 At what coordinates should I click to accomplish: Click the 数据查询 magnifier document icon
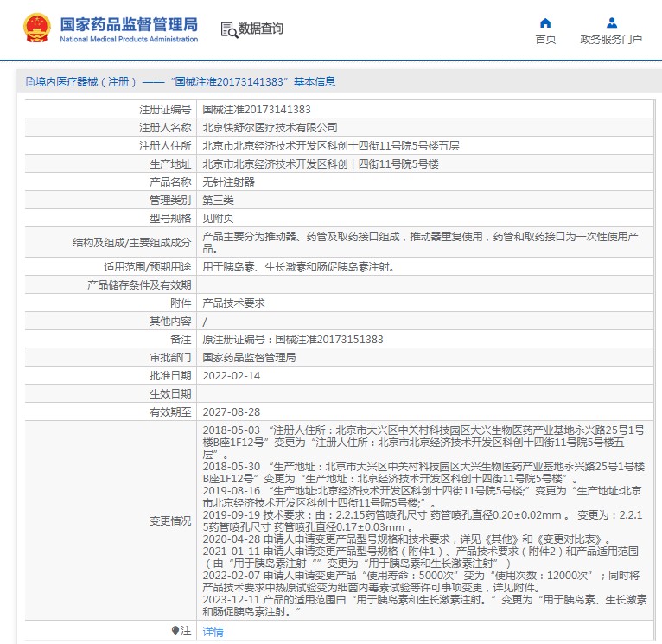point(228,29)
